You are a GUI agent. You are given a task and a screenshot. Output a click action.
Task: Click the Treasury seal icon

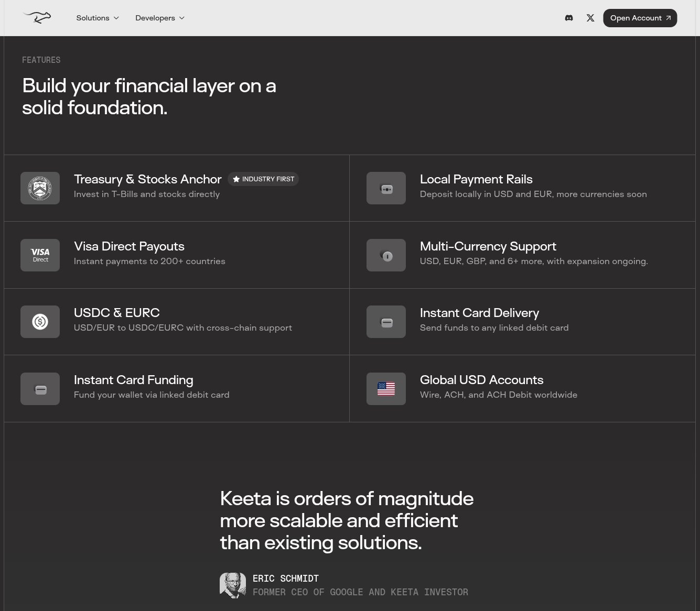[40, 188]
